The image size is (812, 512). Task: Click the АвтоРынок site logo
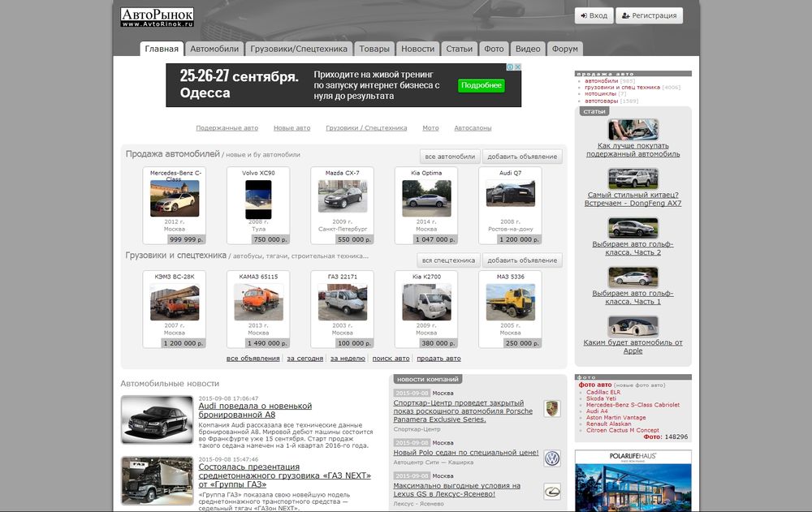pyautogui.click(x=157, y=16)
